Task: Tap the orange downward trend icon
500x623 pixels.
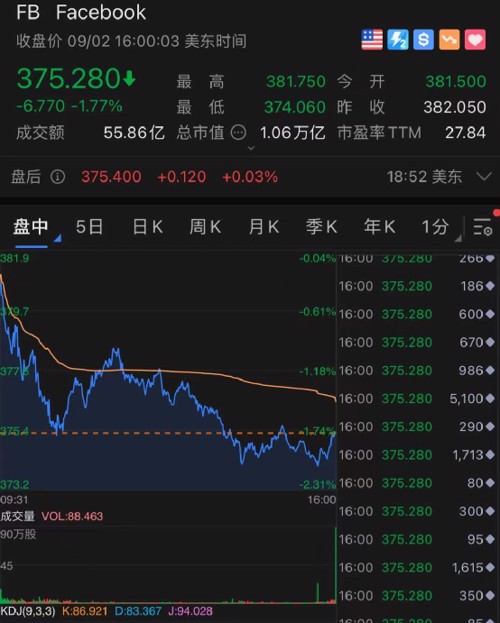Action: coord(450,40)
